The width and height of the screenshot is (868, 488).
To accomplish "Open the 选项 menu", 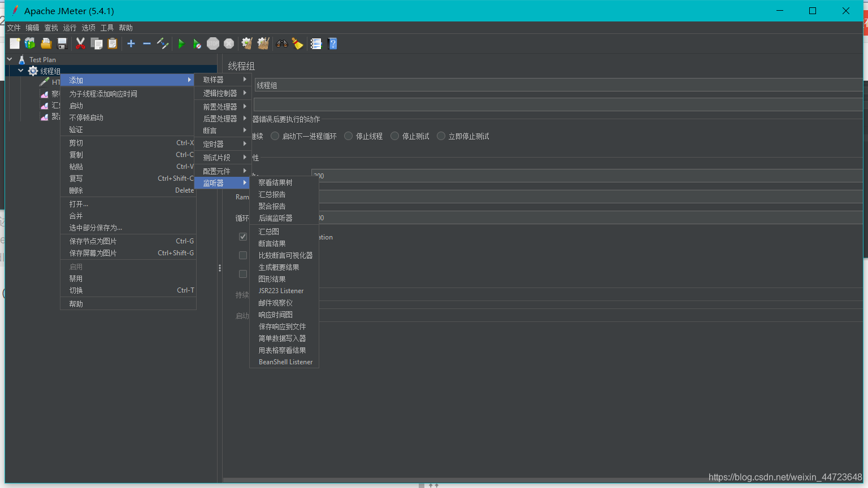I will 88,28.
